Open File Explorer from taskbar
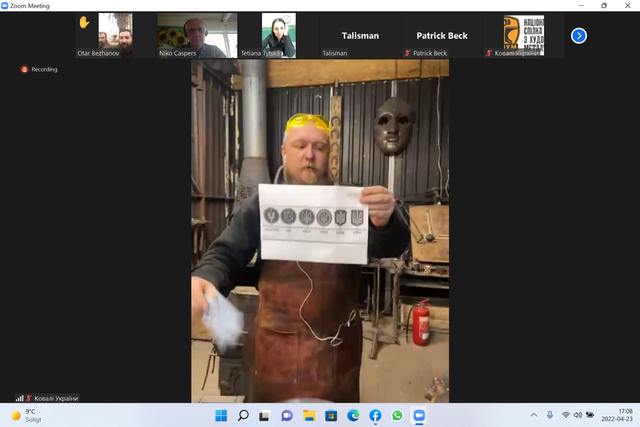The image size is (640, 427). coord(309,415)
